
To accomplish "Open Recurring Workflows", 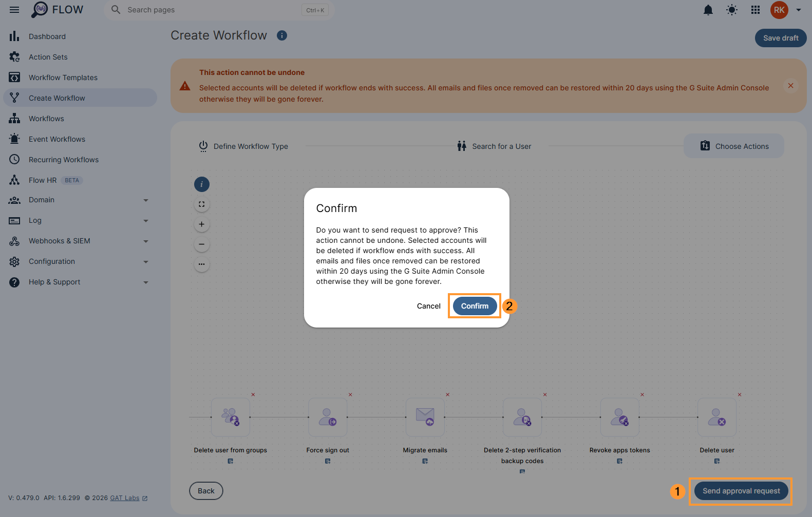I will coord(80,160).
